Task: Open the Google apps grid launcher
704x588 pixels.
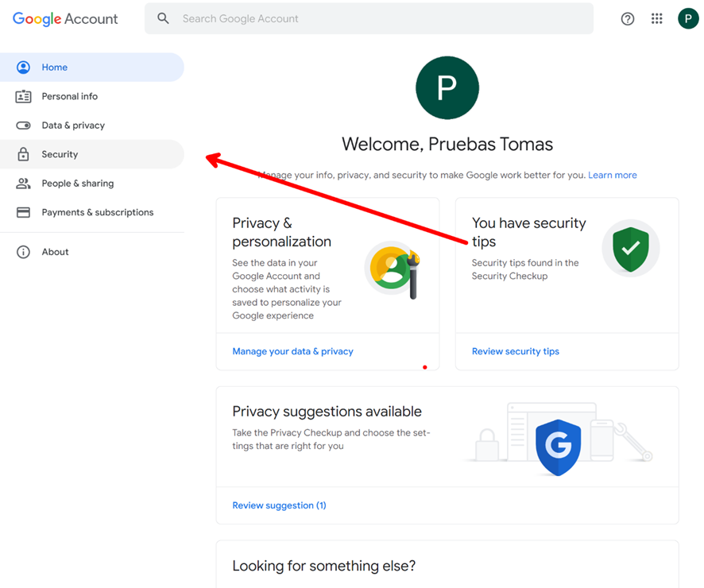Action: (656, 18)
